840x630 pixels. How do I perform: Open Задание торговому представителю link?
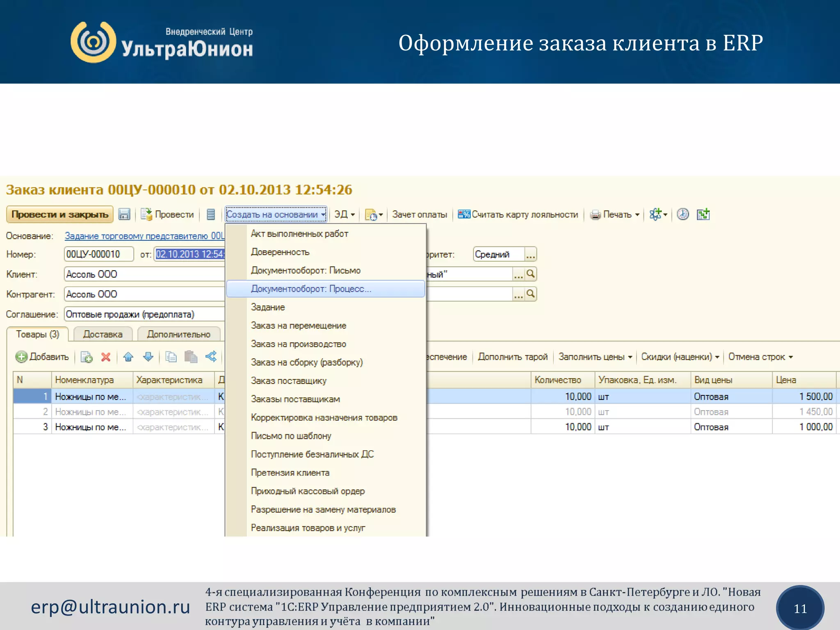(144, 236)
